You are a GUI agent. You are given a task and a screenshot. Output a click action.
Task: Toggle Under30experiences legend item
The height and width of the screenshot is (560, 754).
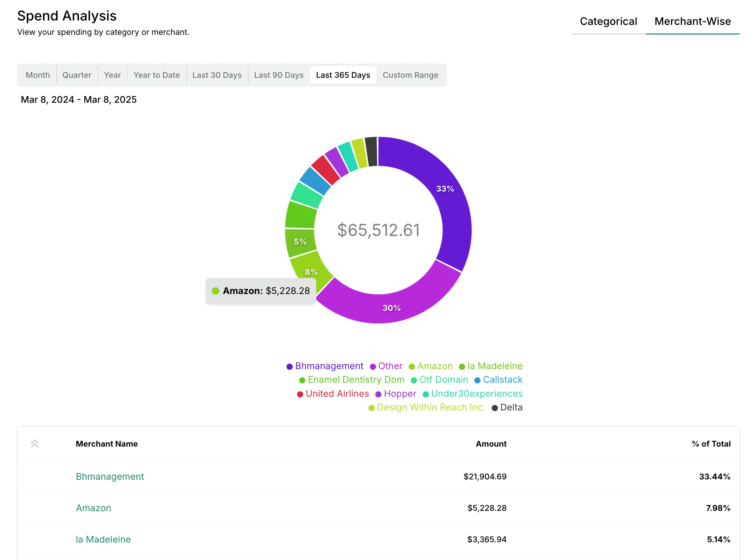(473, 394)
